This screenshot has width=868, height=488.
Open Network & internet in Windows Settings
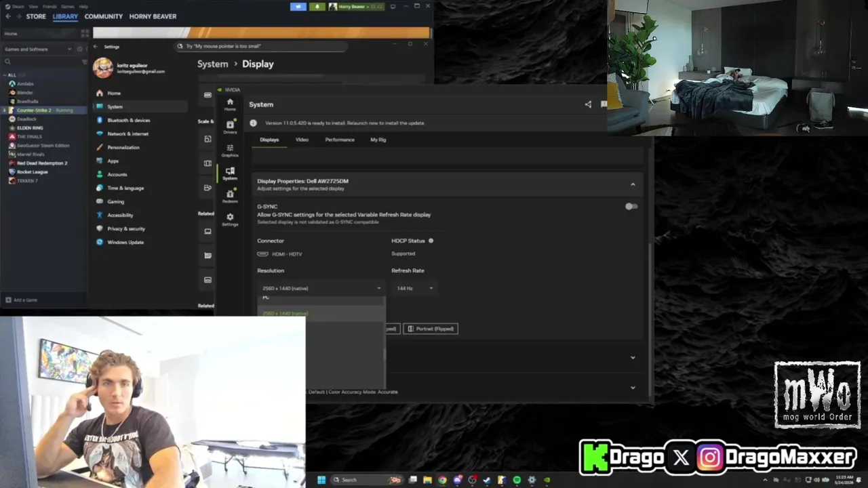coord(140,134)
